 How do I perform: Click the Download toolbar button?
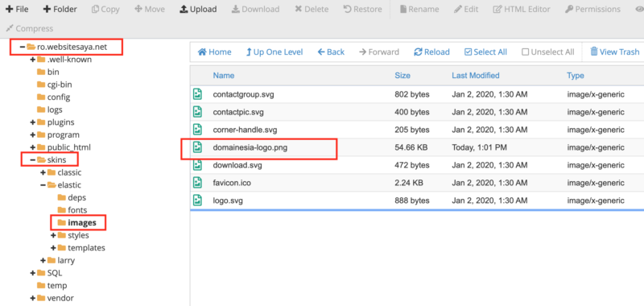click(x=255, y=9)
